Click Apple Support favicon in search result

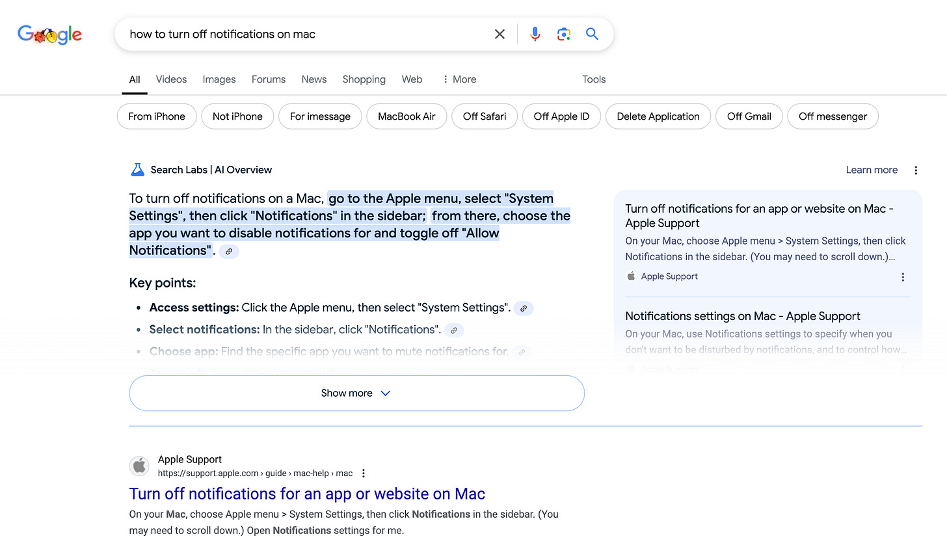click(139, 466)
